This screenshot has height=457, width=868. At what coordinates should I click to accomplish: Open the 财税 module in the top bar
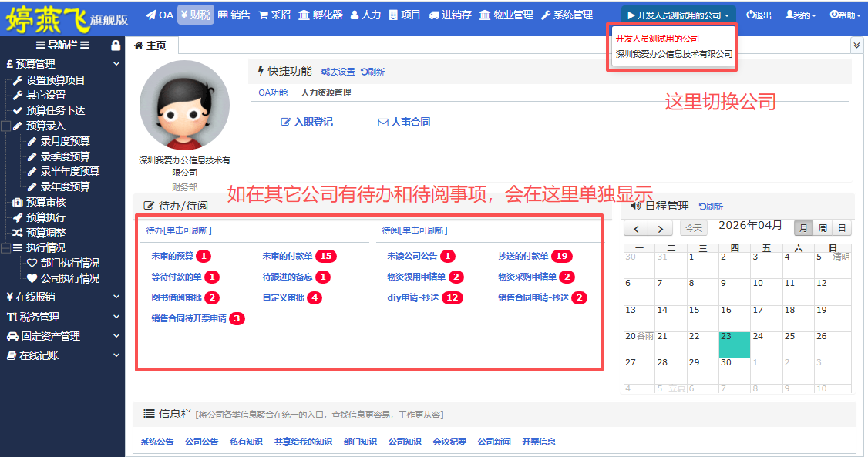point(195,13)
